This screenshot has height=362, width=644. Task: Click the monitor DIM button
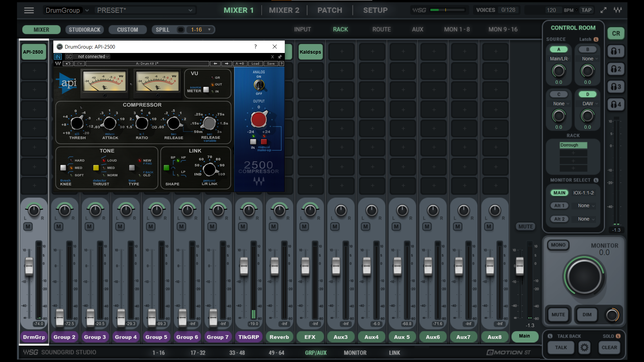point(587,315)
